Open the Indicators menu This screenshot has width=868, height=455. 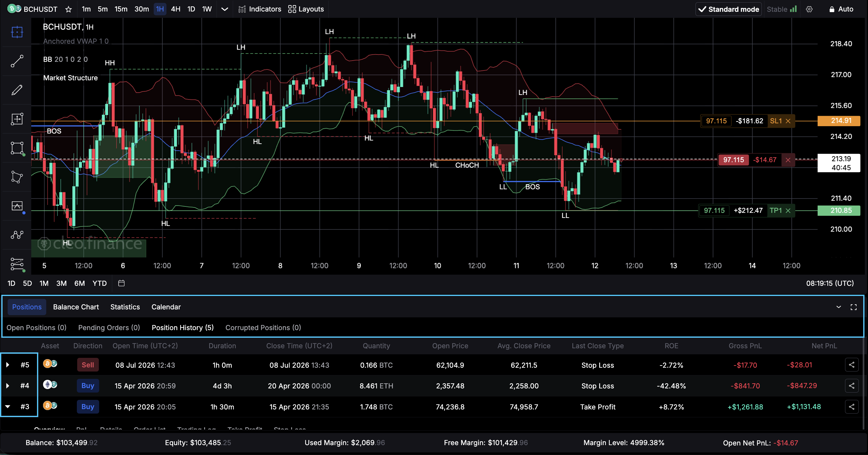260,9
